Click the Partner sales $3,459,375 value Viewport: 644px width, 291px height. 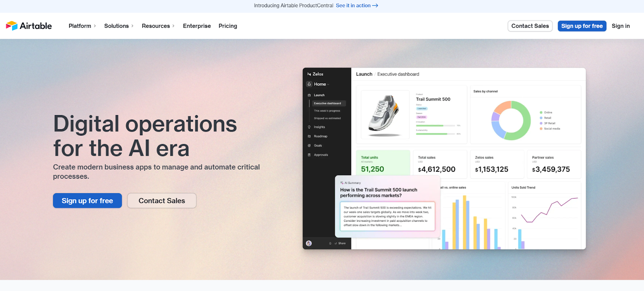point(551,169)
